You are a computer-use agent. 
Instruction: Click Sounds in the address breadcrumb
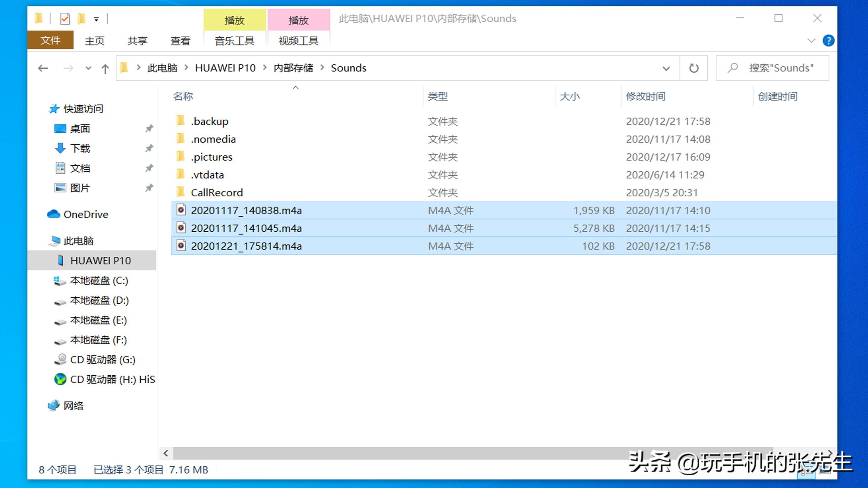click(x=348, y=68)
